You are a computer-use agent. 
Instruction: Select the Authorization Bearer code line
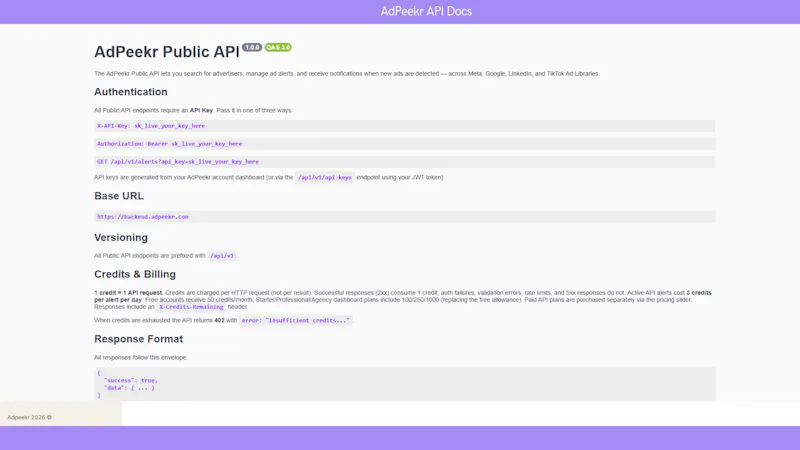pos(405,144)
